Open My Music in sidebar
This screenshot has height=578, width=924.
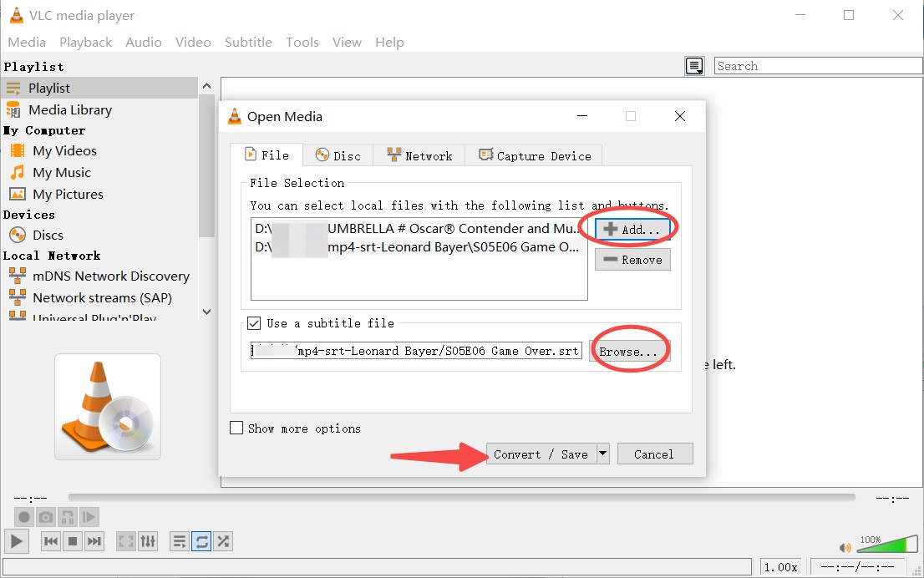click(x=62, y=173)
